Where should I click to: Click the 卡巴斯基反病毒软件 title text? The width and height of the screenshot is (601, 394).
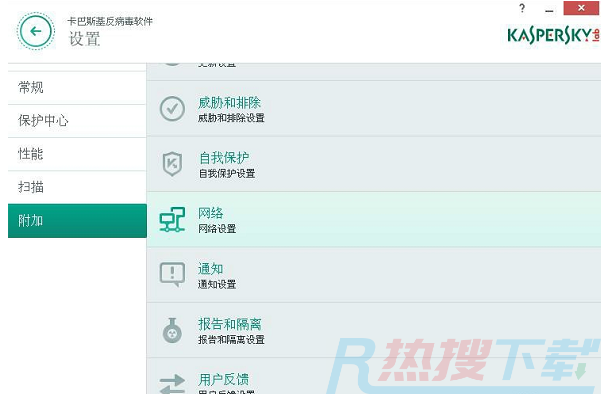coord(110,21)
